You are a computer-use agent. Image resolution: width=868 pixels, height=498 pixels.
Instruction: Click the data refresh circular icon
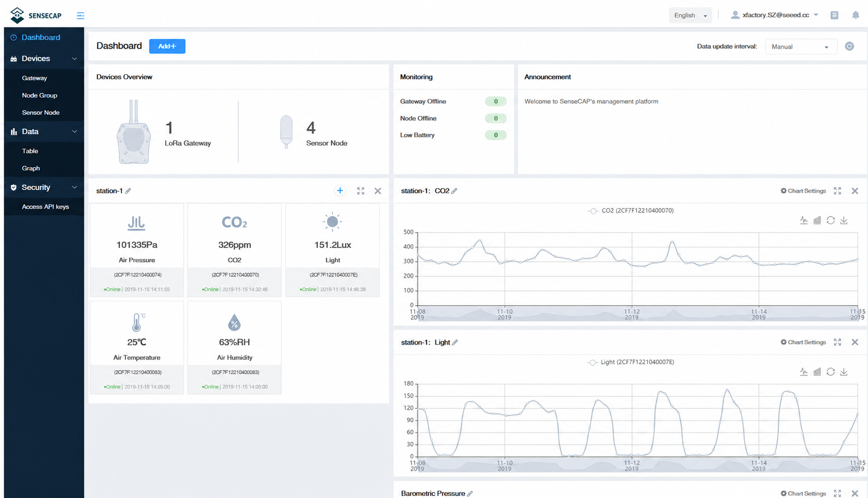click(849, 46)
